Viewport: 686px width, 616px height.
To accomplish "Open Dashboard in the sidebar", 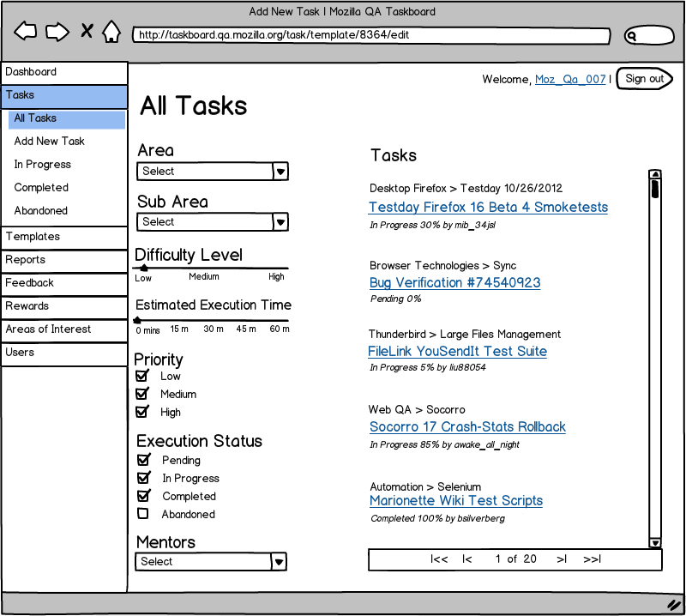I will coord(64,73).
